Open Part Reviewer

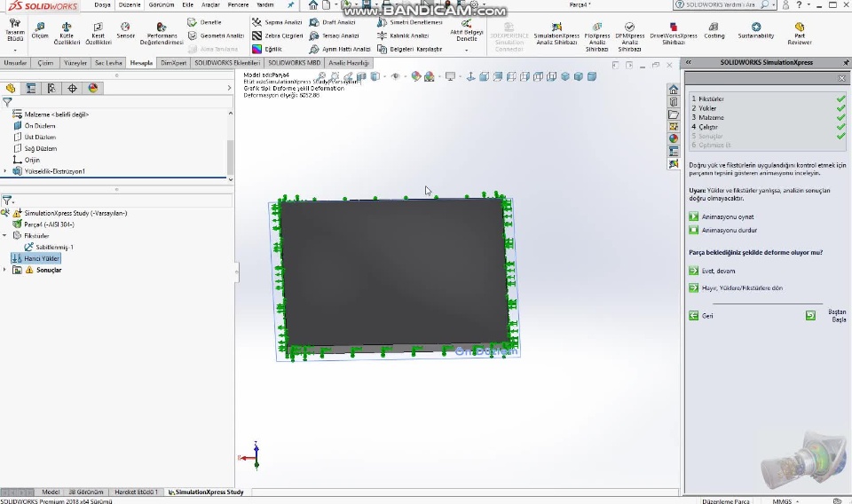pyautogui.click(x=800, y=33)
